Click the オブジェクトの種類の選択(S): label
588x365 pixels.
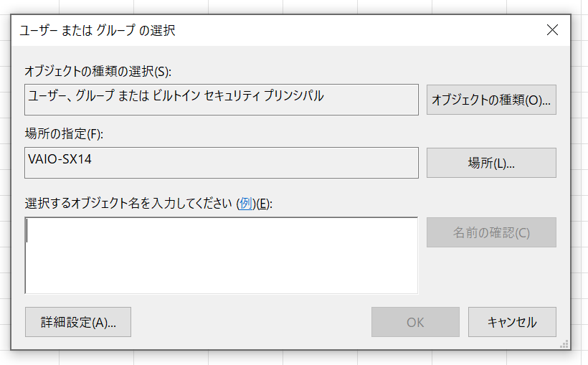point(98,71)
